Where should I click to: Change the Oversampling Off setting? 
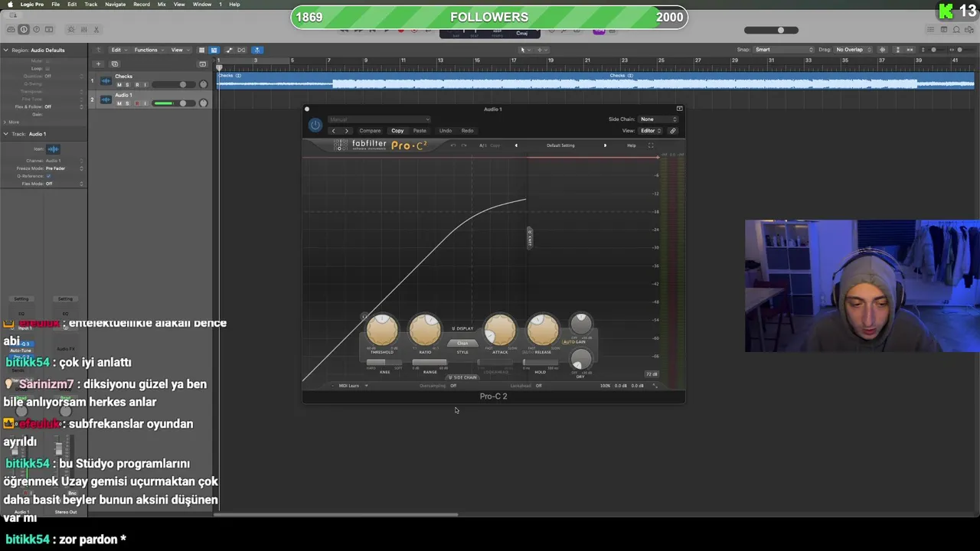click(x=453, y=386)
